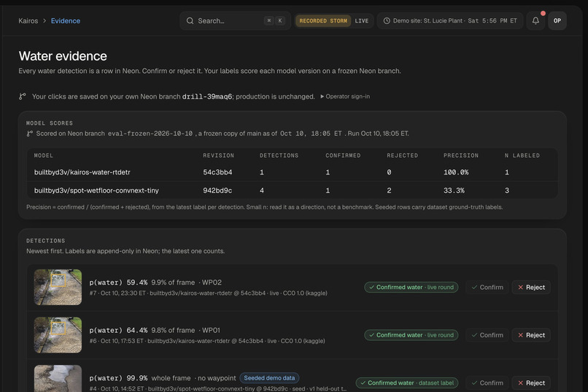Image resolution: width=588 pixels, height=392 pixels.
Task: Switch to Recorded Storm mode
Action: (x=323, y=20)
